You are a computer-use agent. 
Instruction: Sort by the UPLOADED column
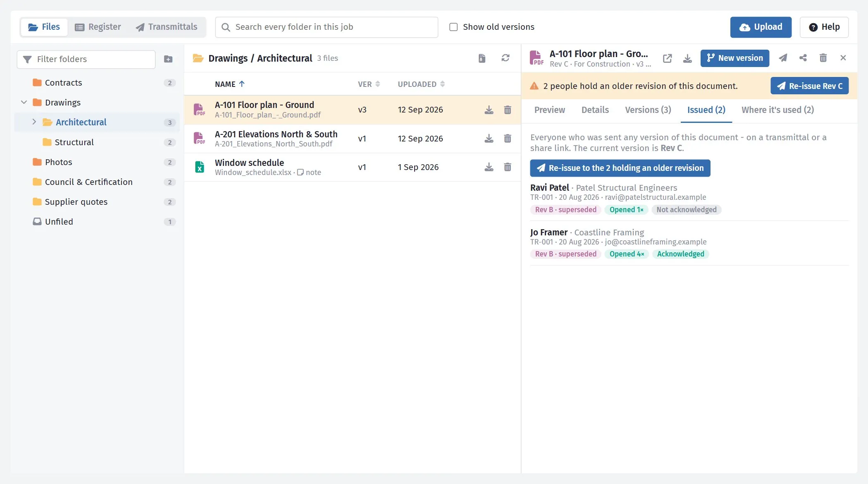[421, 84]
